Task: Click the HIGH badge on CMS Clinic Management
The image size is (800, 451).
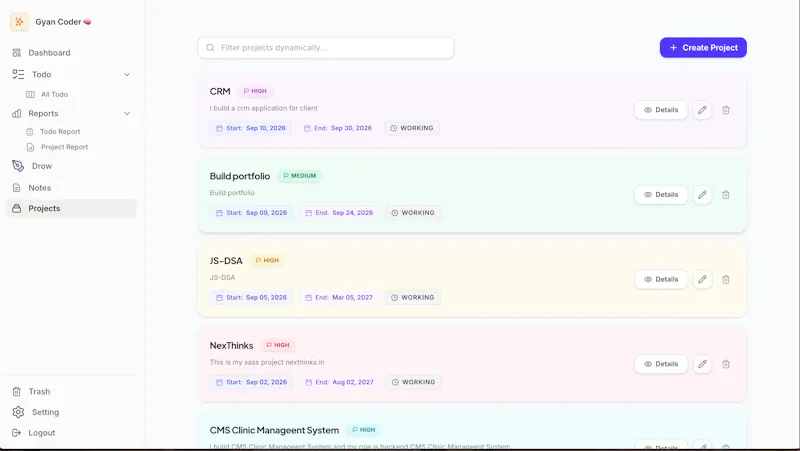Action: point(364,430)
